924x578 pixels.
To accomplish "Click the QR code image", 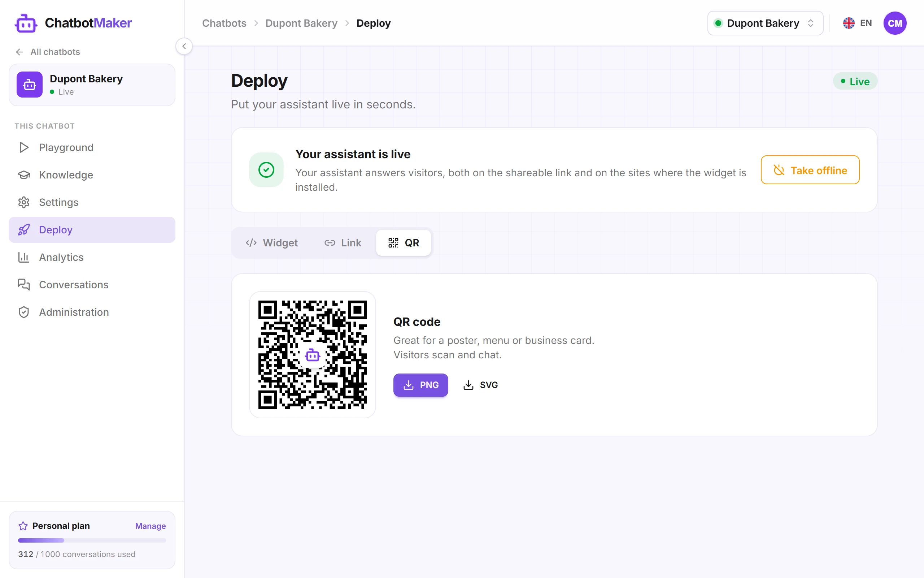I will tap(312, 355).
